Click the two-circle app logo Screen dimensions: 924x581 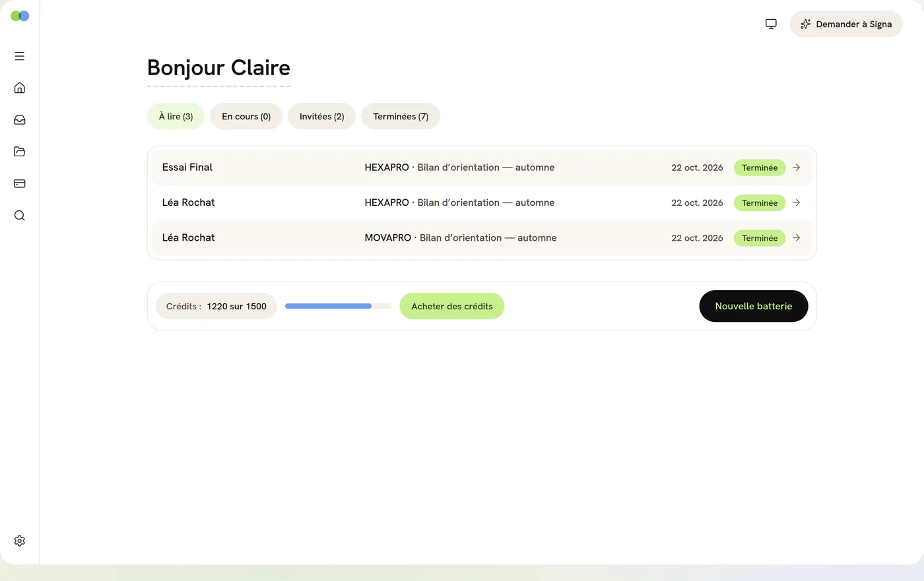pos(20,16)
